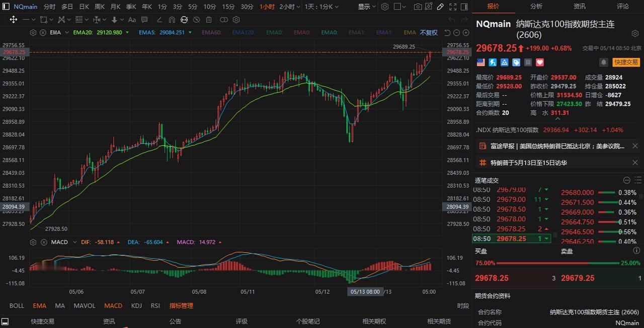Click the 不复权 adjustment option
Screen dimensions: 644x328
[429, 32]
